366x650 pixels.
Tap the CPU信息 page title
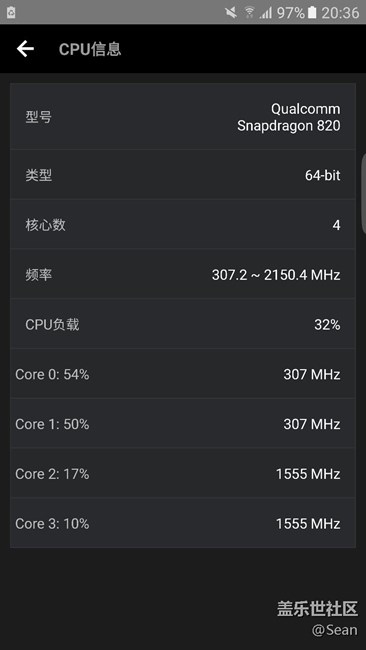tap(90, 49)
